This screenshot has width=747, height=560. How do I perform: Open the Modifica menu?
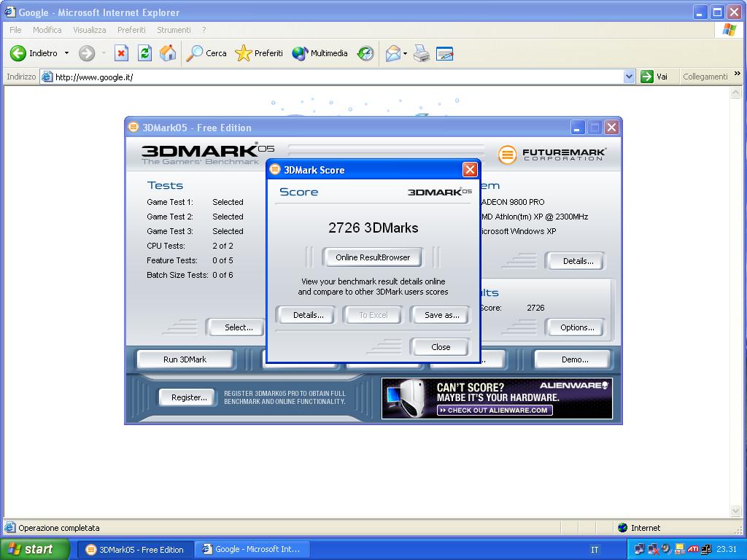pos(47,30)
